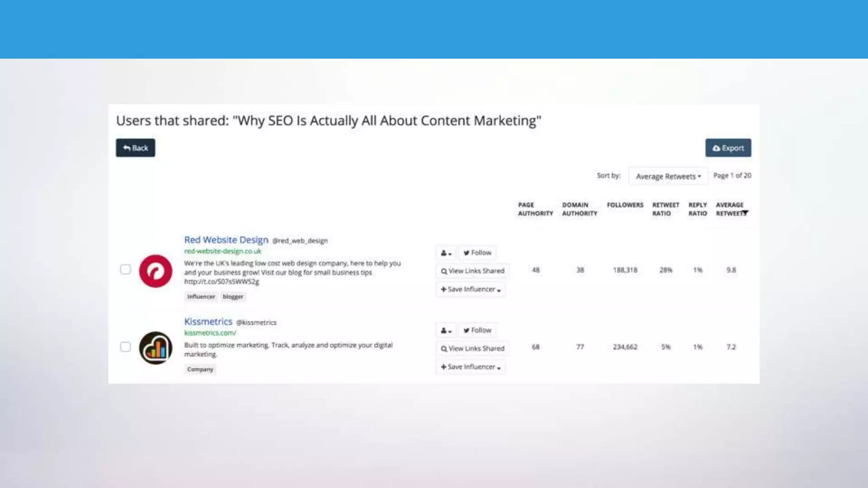Viewport: 868px width, 488px height.
Task: Click the Export button
Action: pyautogui.click(x=728, y=148)
